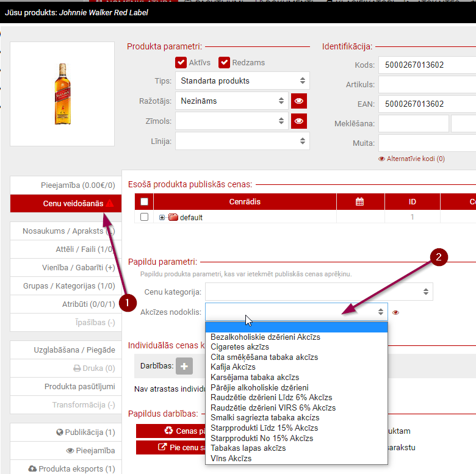
Task: Open the Cenu kategorija dropdown
Action: [319, 291]
